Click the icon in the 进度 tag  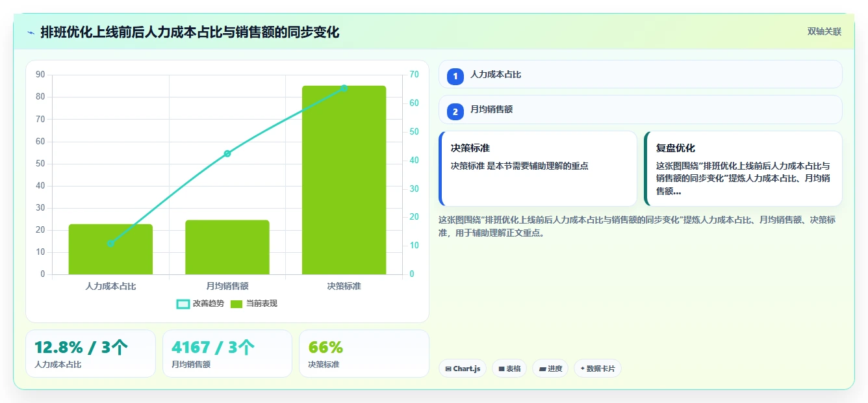(542, 369)
